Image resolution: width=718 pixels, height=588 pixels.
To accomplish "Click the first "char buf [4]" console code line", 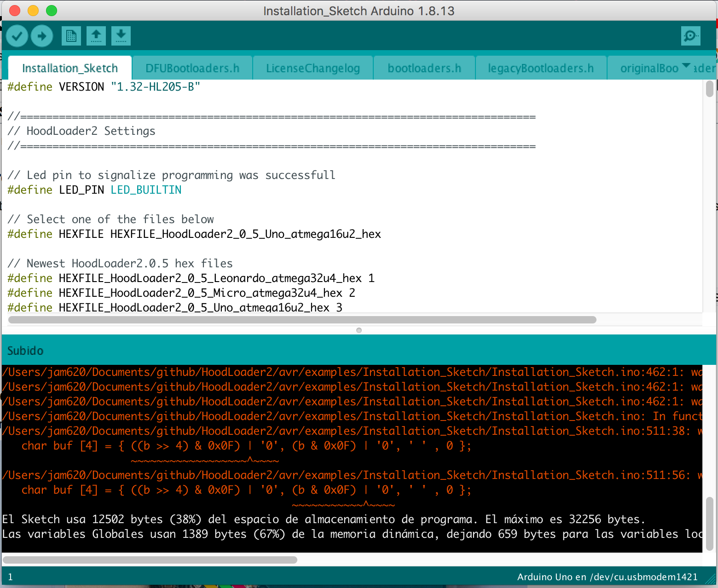I will pos(246,446).
